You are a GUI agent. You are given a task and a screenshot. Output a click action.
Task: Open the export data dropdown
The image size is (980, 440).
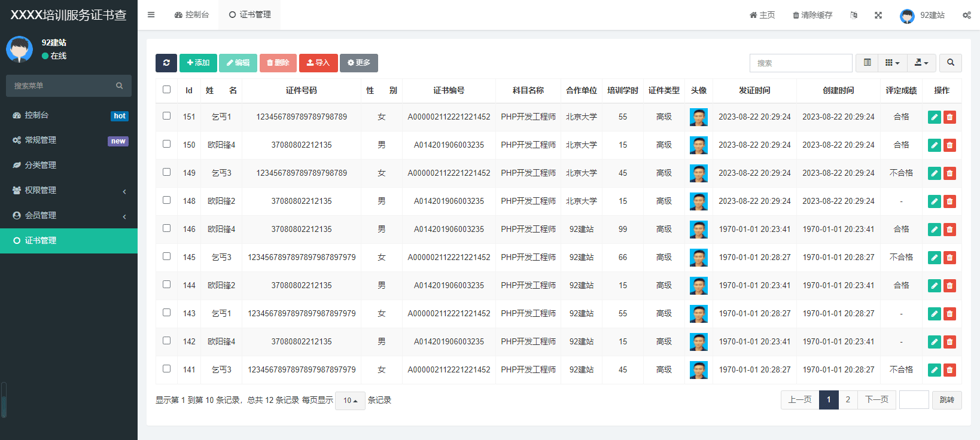point(921,63)
